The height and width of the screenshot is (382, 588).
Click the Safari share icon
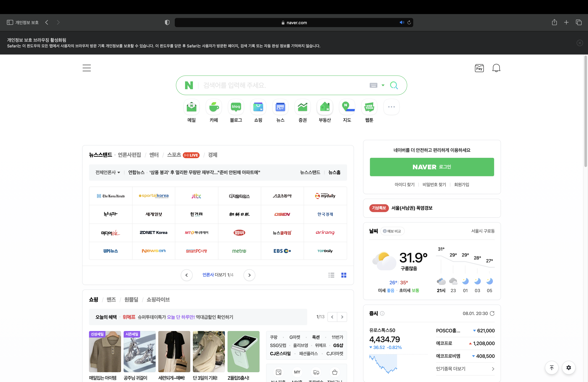[x=554, y=22]
